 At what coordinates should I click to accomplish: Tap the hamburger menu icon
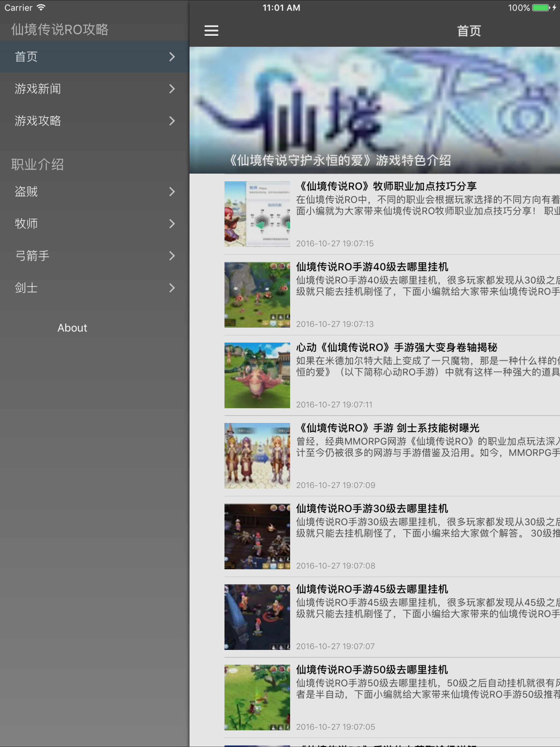pyautogui.click(x=211, y=31)
